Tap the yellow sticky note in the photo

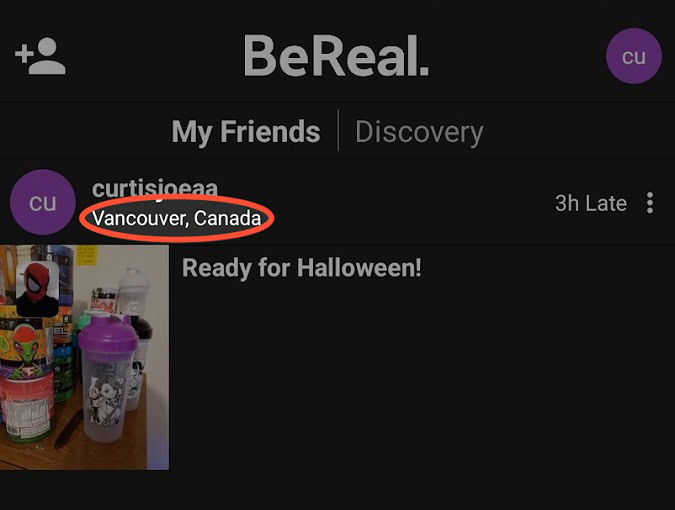pyautogui.click(x=87, y=255)
